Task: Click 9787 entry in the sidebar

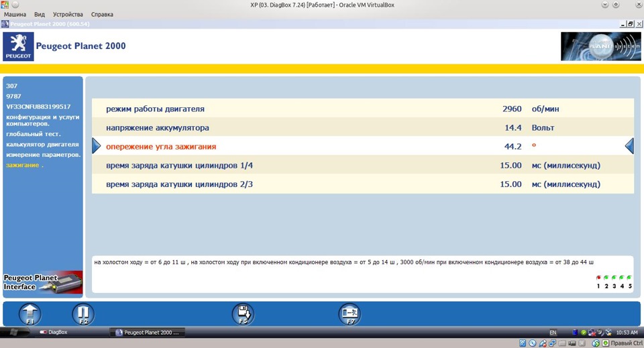Action: tap(13, 96)
